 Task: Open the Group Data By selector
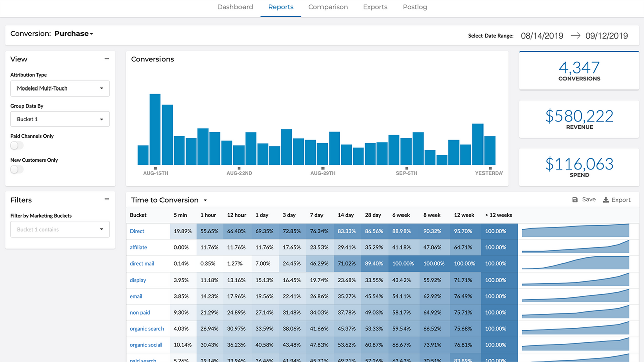point(59,119)
